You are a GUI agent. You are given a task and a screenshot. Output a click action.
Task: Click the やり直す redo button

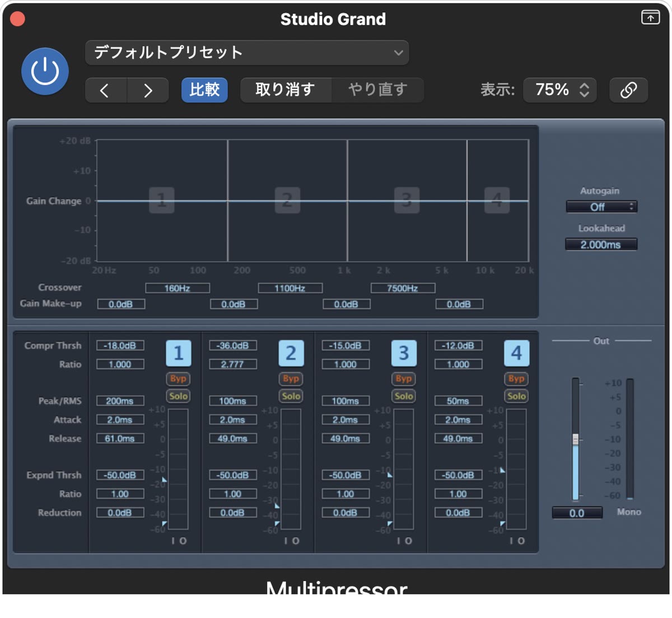(x=378, y=90)
